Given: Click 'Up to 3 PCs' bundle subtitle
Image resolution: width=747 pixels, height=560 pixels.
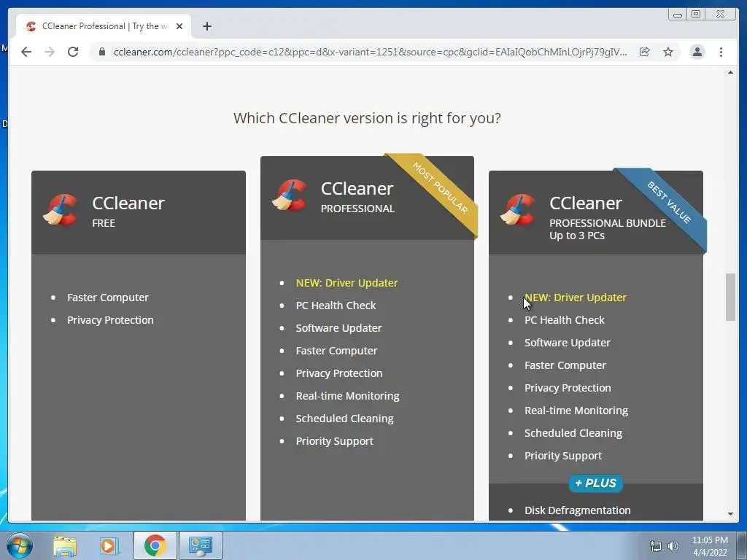Looking at the screenshot, I should pyautogui.click(x=576, y=236).
